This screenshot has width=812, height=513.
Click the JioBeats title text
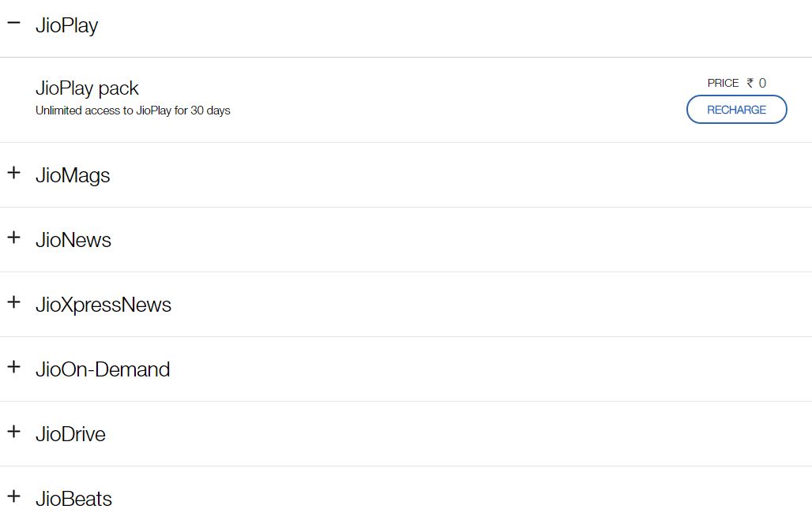(x=73, y=499)
